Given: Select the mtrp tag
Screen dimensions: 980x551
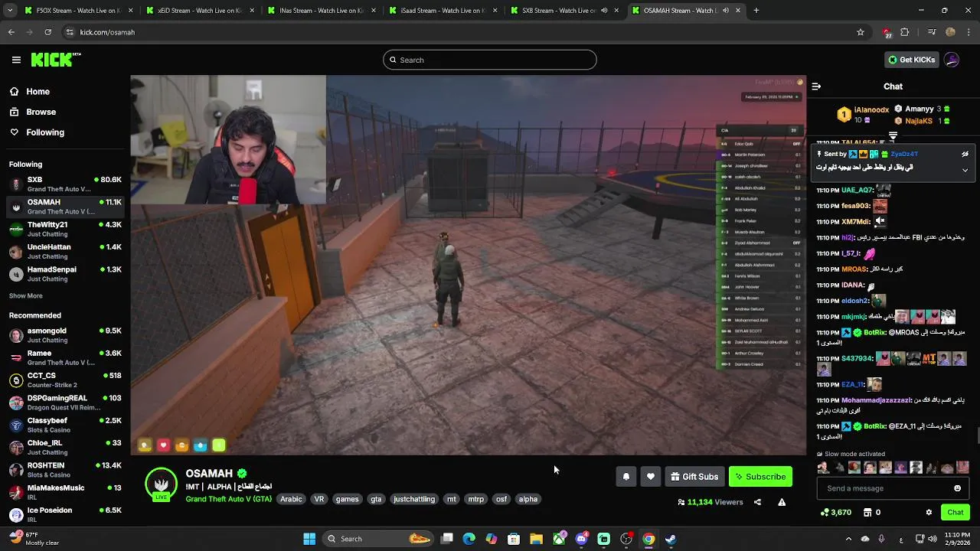Looking at the screenshot, I should 475,499.
